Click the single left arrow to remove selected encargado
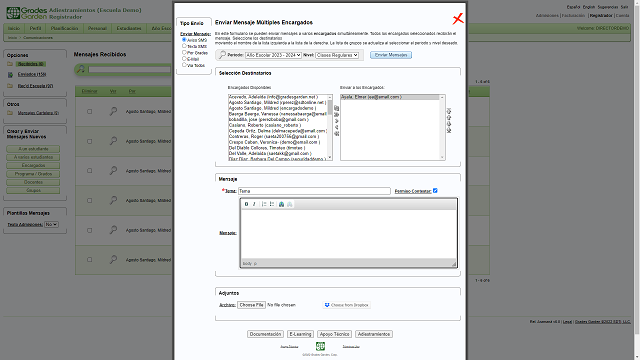This screenshot has height=360, width=640. (337, 127)
